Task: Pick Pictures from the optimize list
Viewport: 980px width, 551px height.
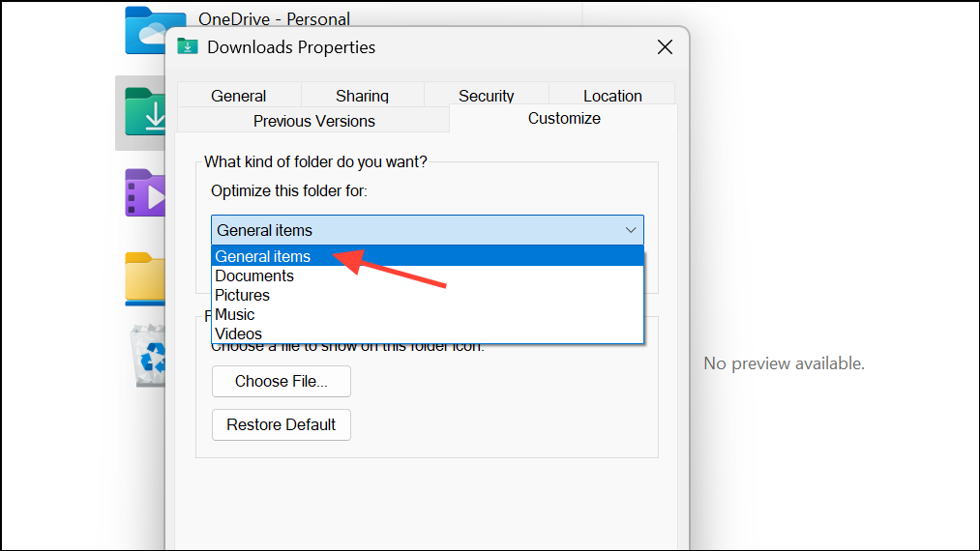Action: pos(242,295)
